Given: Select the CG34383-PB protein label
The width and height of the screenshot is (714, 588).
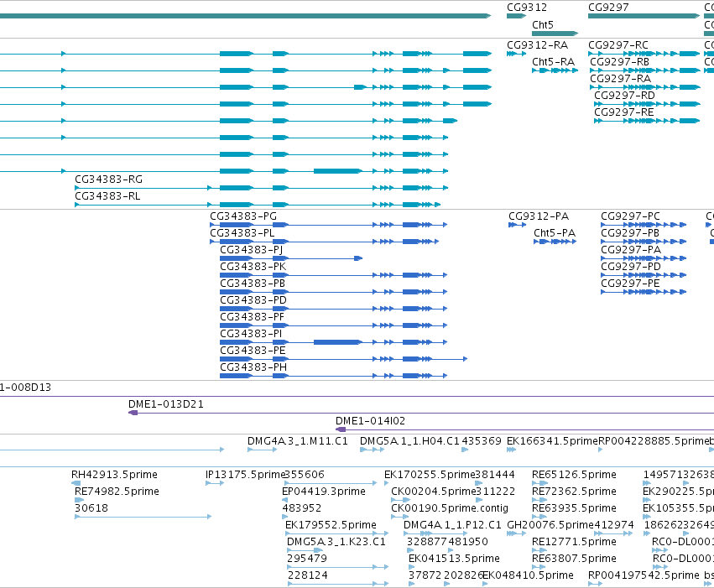Looking at the screenshot, I should [x=253, y=284].
